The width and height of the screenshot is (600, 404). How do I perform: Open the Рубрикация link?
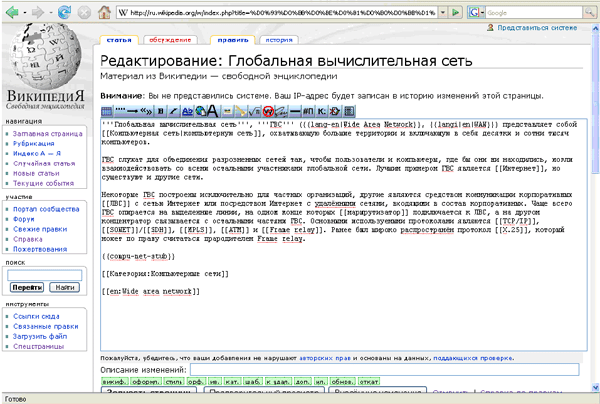pyautogui.click(x=34, y=143)
